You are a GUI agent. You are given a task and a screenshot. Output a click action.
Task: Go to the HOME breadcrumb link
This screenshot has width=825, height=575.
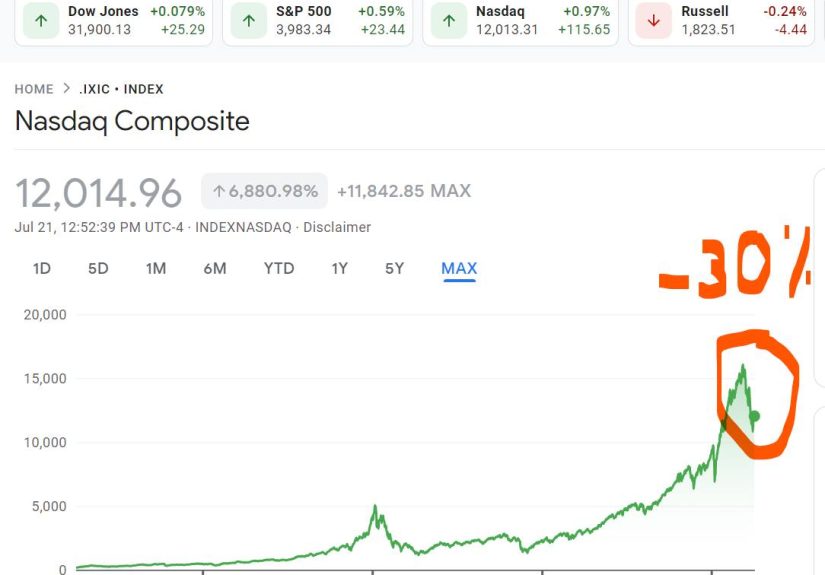click(34, 89)
